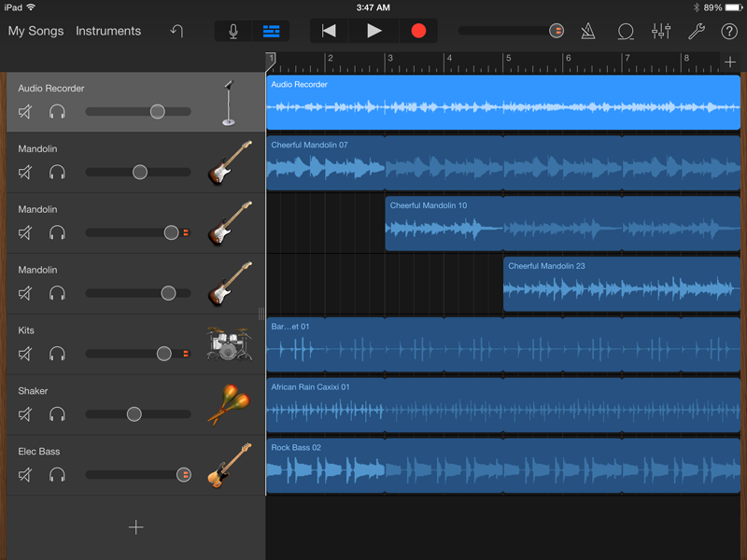Tap guitar icon of Cheerful Mandolin 23 track
The height and width of the screenshot is (560, 747).
tap(230, 284)
